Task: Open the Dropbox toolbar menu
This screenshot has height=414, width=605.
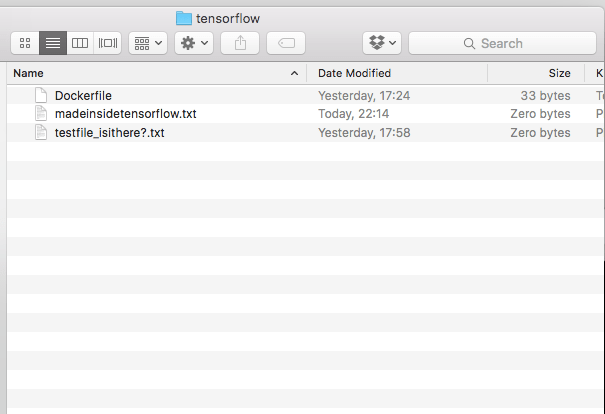Action: [x=382, y=43]
